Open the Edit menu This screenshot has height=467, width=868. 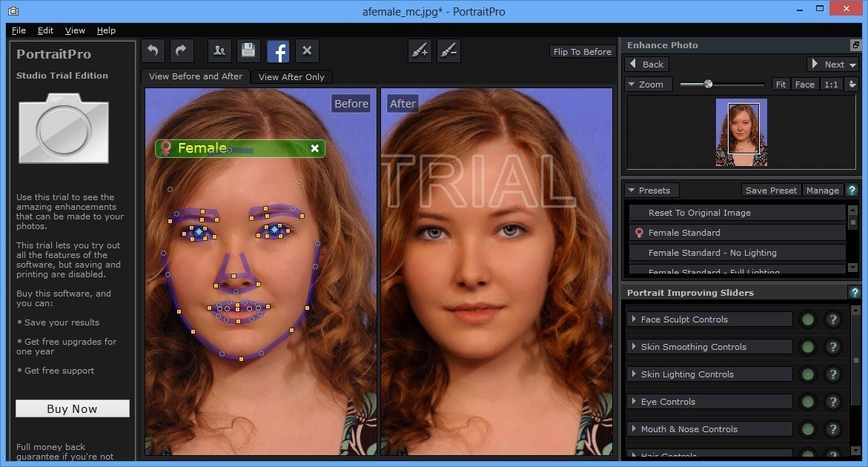(x=45, y=30)
